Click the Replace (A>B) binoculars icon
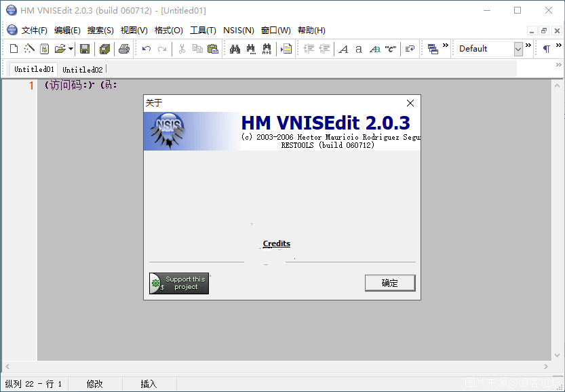Viewport: 565px width, 392px height. [267, 49]
